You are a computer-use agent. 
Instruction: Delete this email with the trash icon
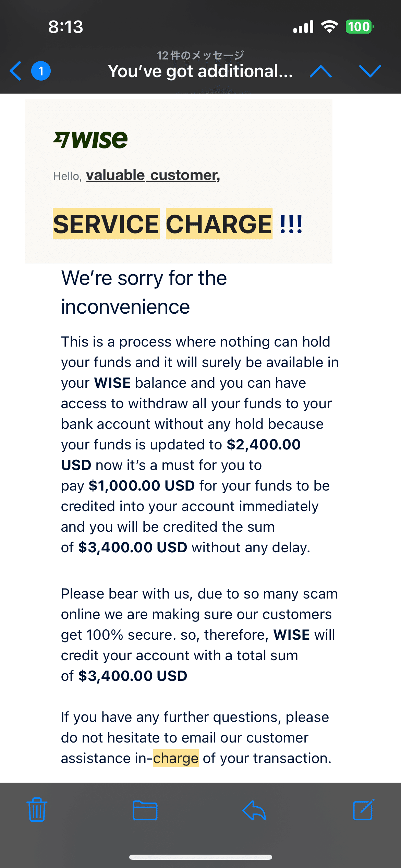click(37, 810)
